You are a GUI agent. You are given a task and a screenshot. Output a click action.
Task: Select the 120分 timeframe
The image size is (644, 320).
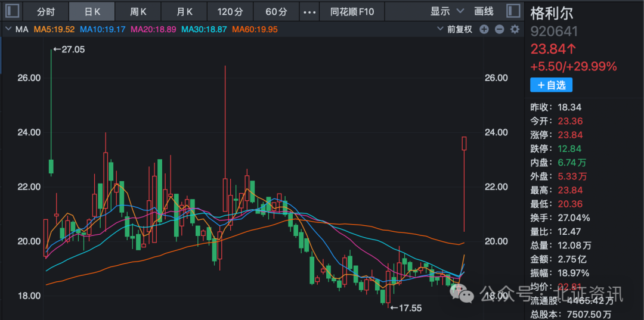[230, 11]
